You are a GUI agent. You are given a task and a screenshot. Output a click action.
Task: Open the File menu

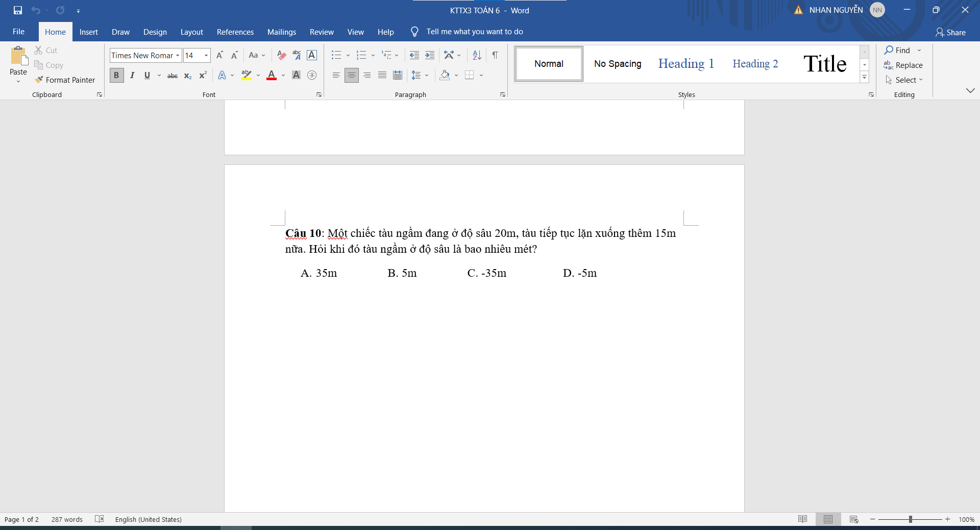[x=18, y=32]
